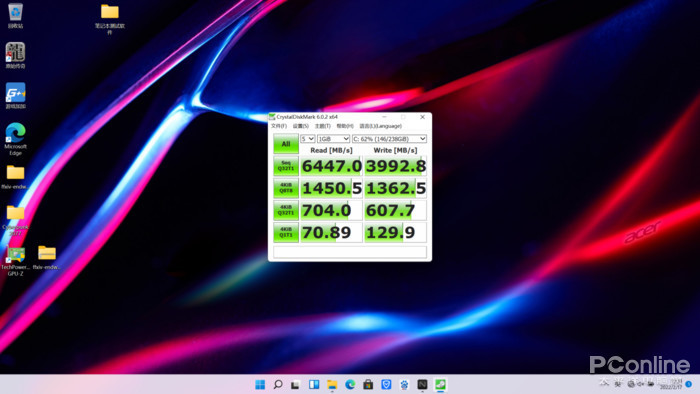This screenshot has height=394, width=700.
Task: Open the test count dropdown showing 5
Action: tap(308, 139)
